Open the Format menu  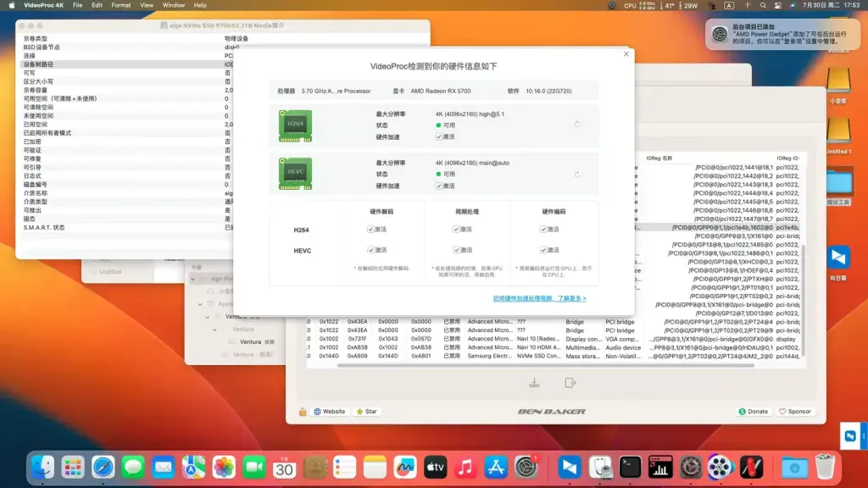coord(120,6)
